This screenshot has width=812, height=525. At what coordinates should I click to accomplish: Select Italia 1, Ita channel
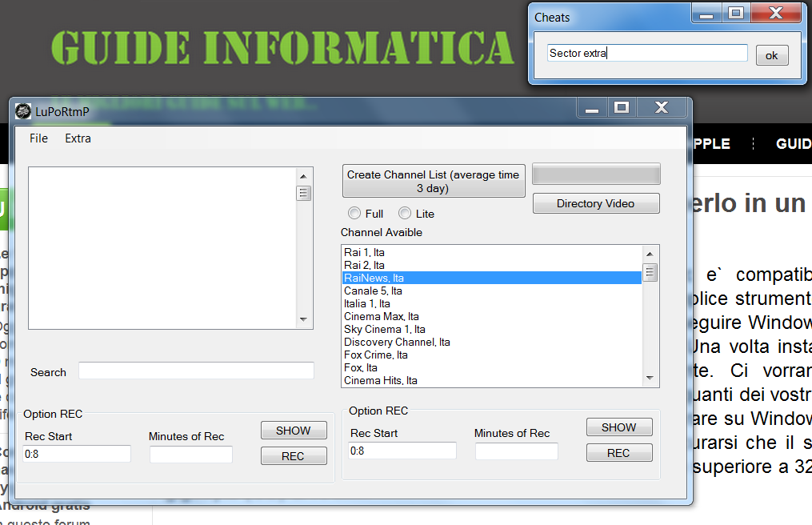pyautogui.click(x=492, y=303)
